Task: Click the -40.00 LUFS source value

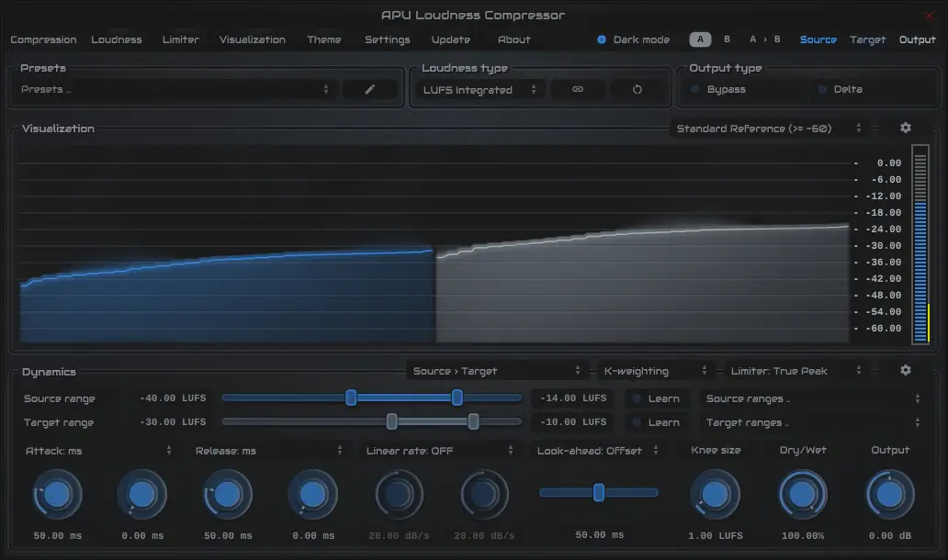Action: [x=173, y=398]
